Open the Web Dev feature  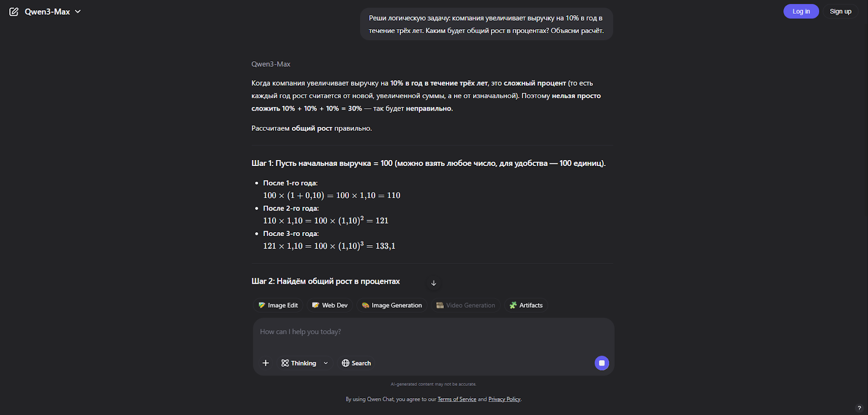click(x=329, y=305)
